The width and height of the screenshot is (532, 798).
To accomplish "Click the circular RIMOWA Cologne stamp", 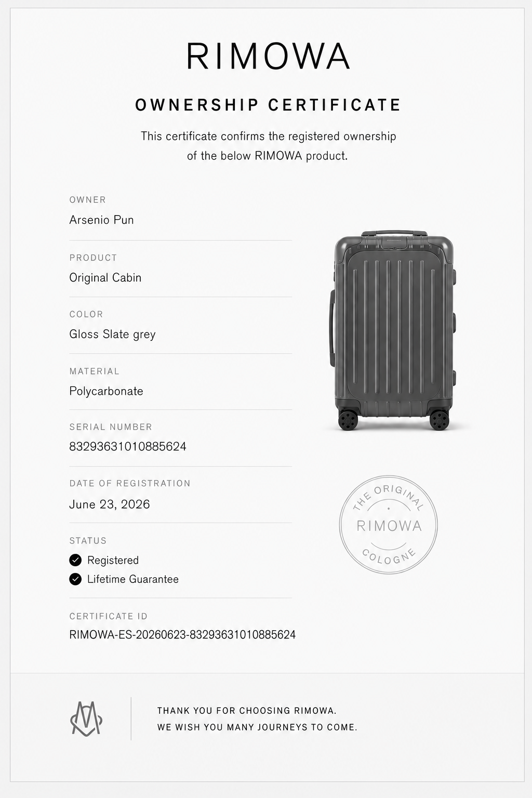I will tap(389, 525).
